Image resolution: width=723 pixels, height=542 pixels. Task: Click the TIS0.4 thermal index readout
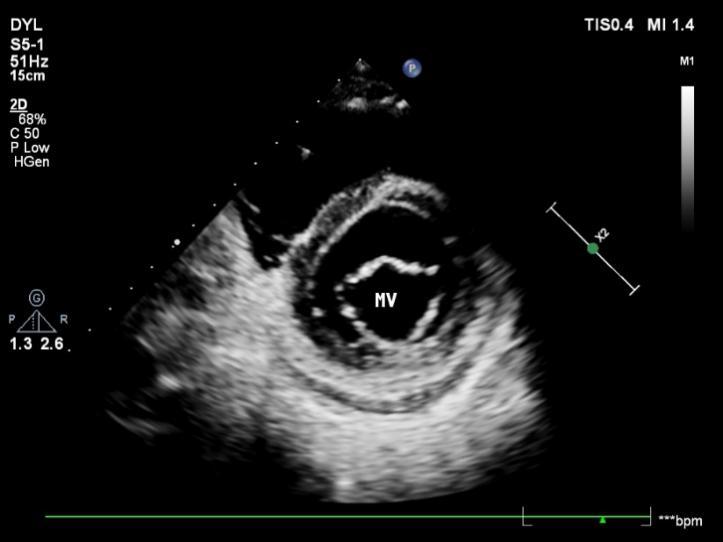(x=608, y=26)
